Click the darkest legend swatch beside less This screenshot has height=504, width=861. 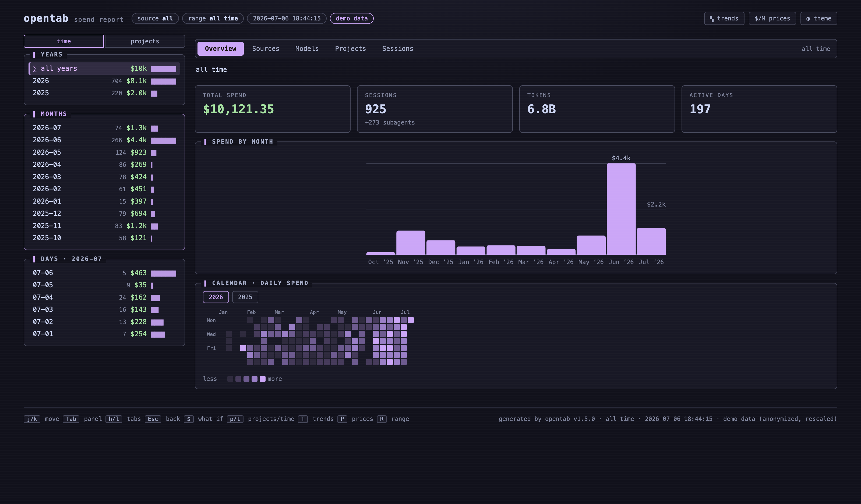tap(230, 379)
